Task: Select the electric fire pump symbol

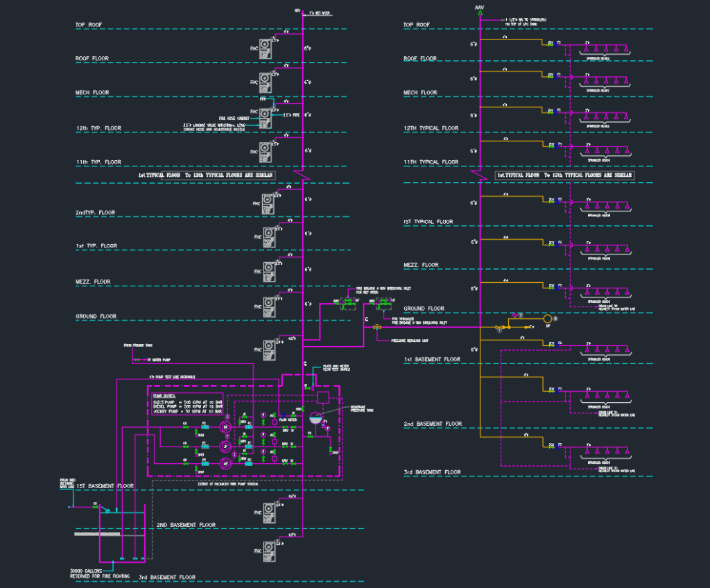Action: pos(225,427)
